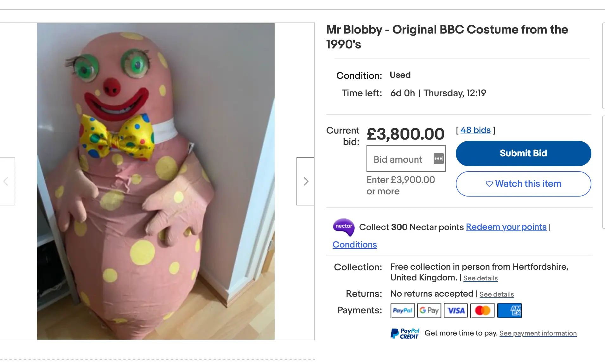The width and height of the screenshot is (605, 364).
Task: Click the ellipsis button inside the bid amount field
Action: tap(438, 159)
